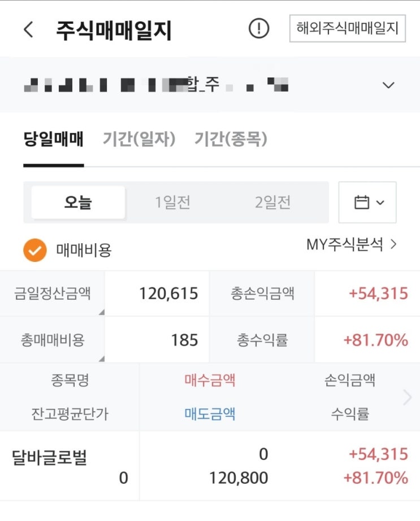Switch to the 기간(일자) tab

click(139, 139)
